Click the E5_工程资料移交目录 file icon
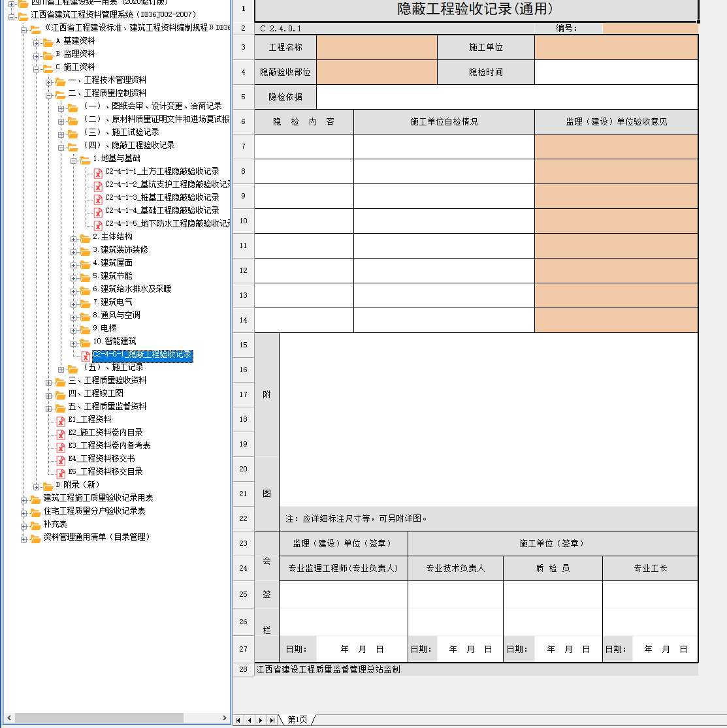This screenshot has height=728, width=727. point(61,473)
